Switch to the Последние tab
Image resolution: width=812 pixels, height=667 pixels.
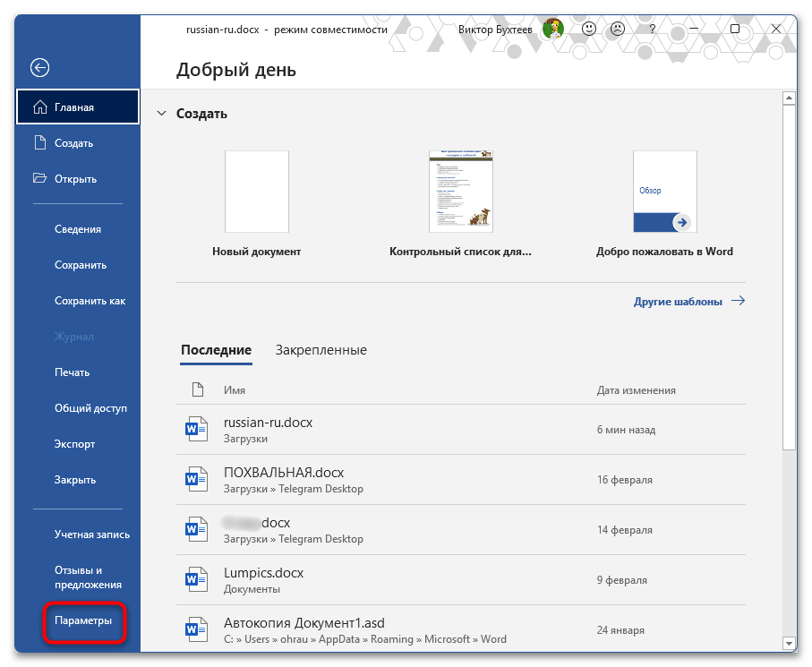[x=216, y=350]
